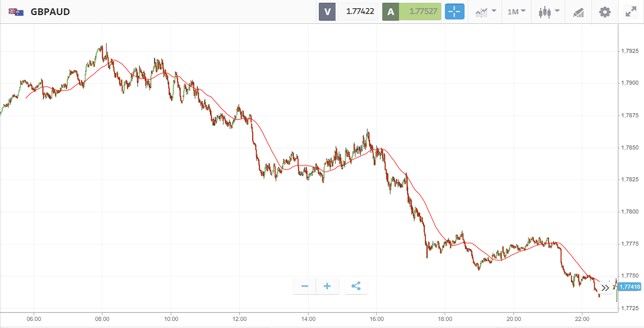Click the 12:00 time axis label
This screenshot has height=328, width=644.
point(239,319)
